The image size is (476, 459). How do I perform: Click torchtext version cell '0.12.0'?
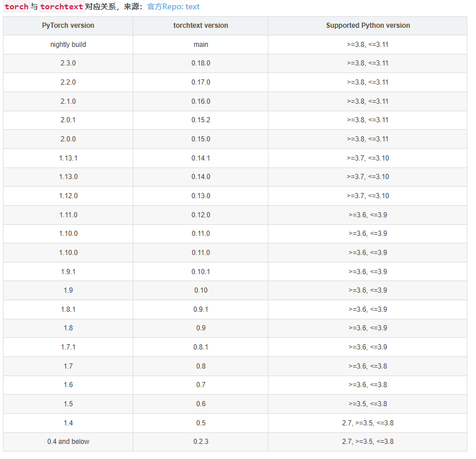pos(201,215)
